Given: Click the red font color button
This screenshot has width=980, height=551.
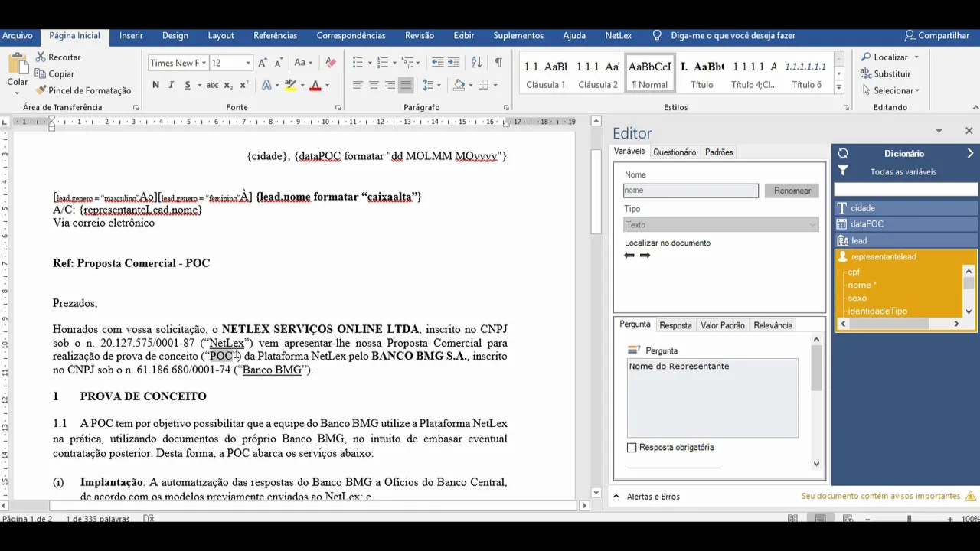Looking at the screenshot, I should 315,85.
